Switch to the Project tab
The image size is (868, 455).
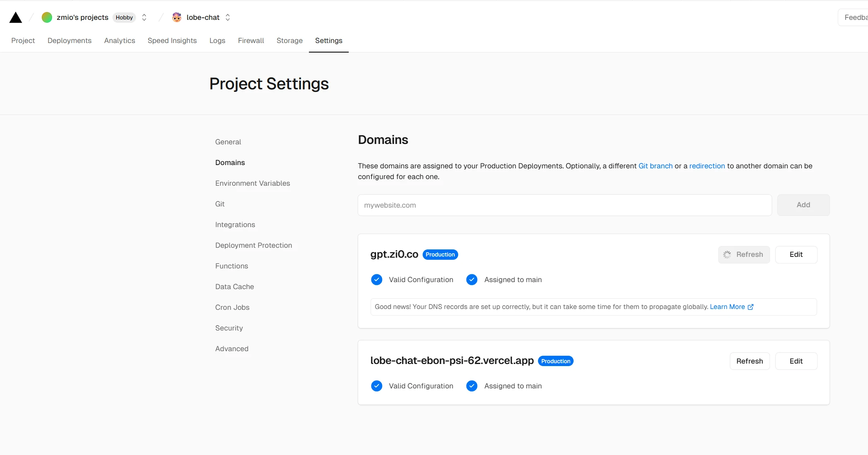23,41
